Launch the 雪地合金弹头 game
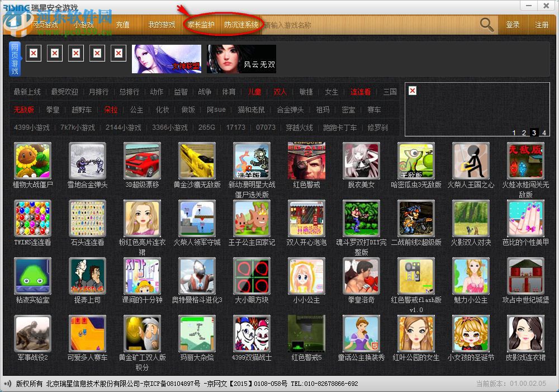Viewport: 559px width, 392px height. (x=87, y=161)
